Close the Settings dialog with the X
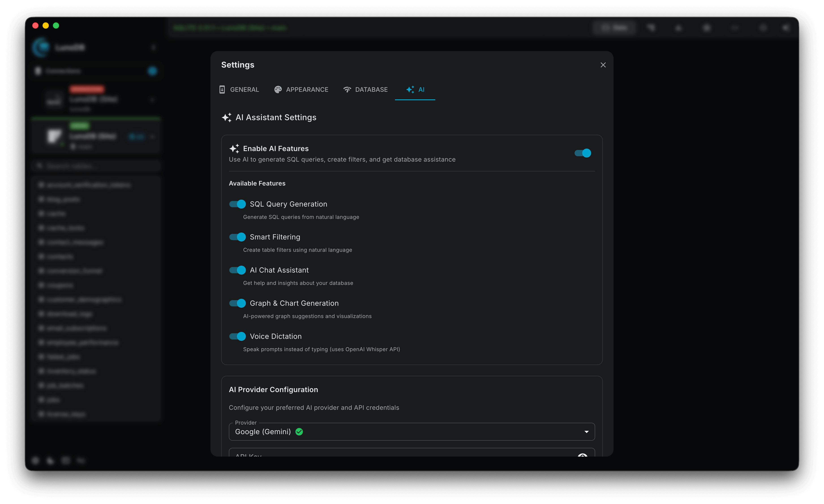Image resolution: width=824 pixels, height=504 pixels. click(603, 65)
